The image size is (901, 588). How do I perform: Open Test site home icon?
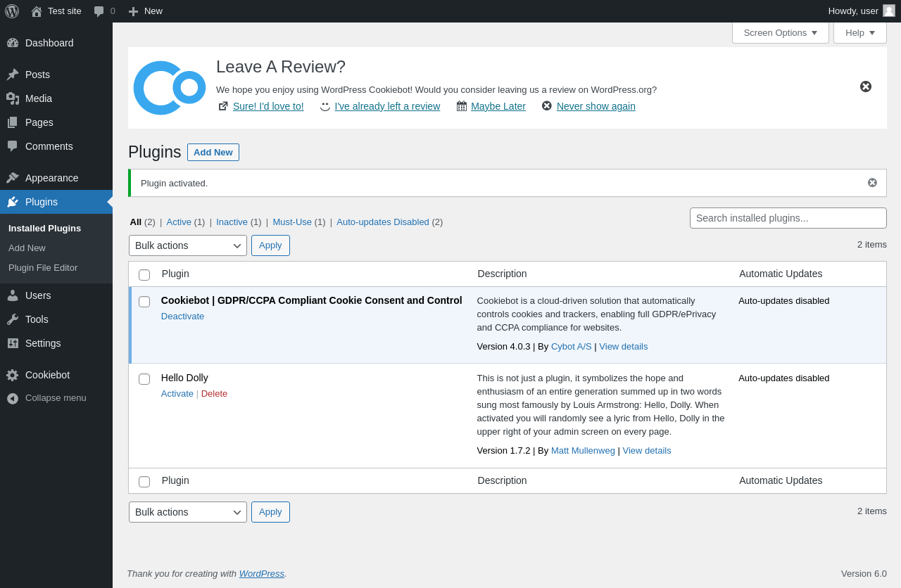[37, 11]
